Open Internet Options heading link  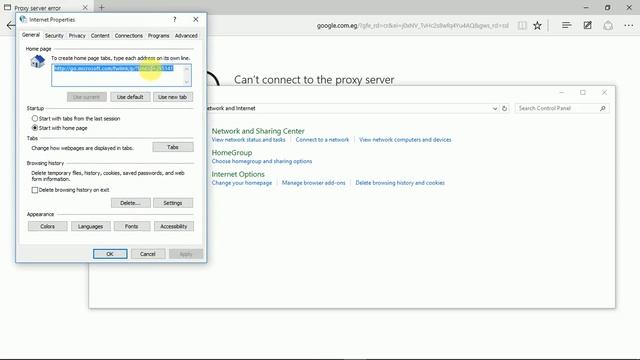coord(238,174)
